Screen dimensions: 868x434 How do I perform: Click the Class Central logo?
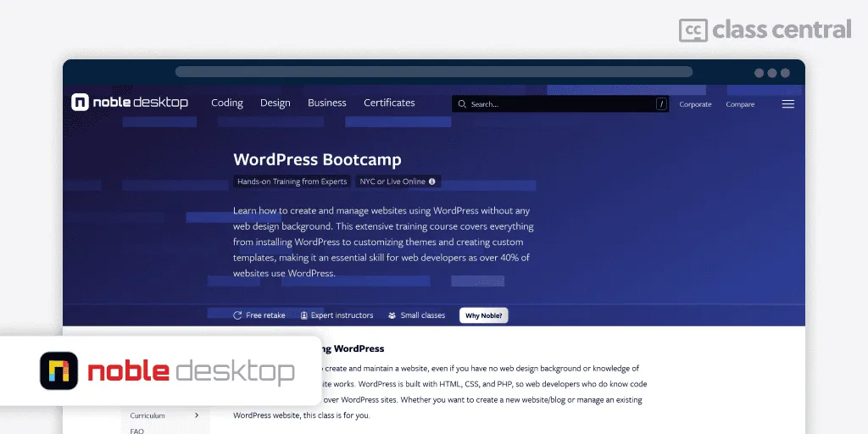[765, 30]
